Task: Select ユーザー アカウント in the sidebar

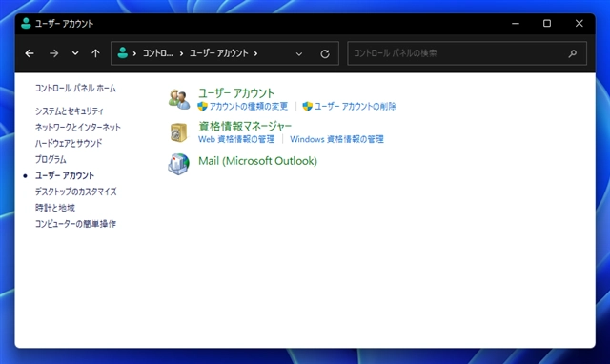Action: [x=65, y=175]
